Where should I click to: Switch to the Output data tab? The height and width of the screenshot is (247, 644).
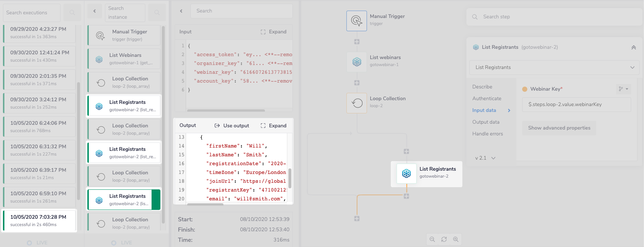click(x=485, y=122)
